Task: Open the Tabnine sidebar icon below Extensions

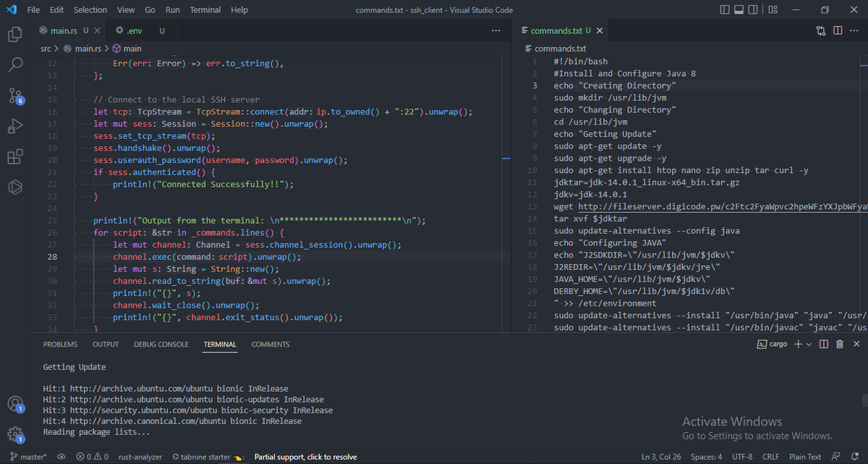Action: point(15,188)
